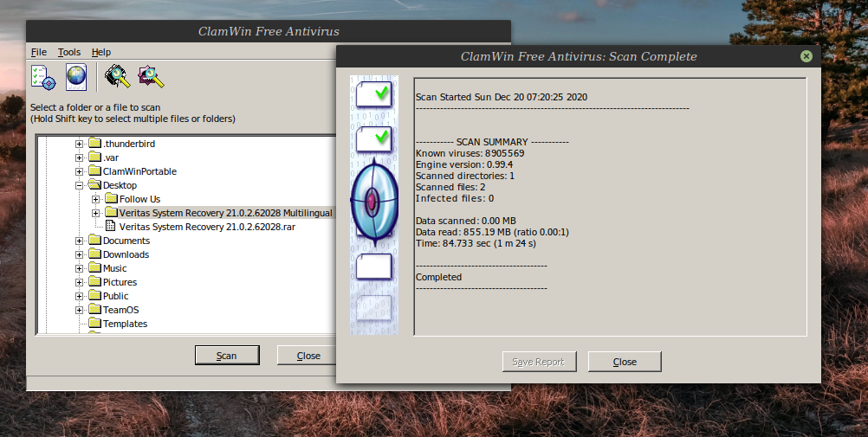Click the folder icon beside Pictures

(94, 281)
